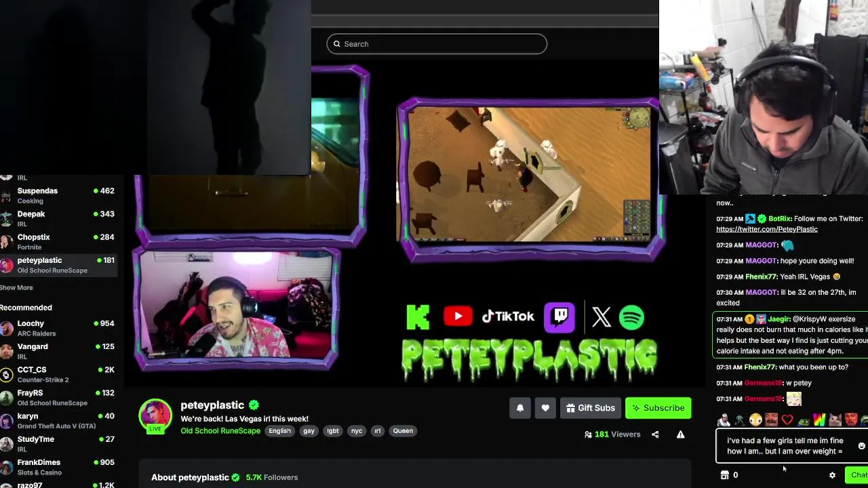Open CCT_CS recommended channel
Screen dimensions: 868x488
[59, 374]
